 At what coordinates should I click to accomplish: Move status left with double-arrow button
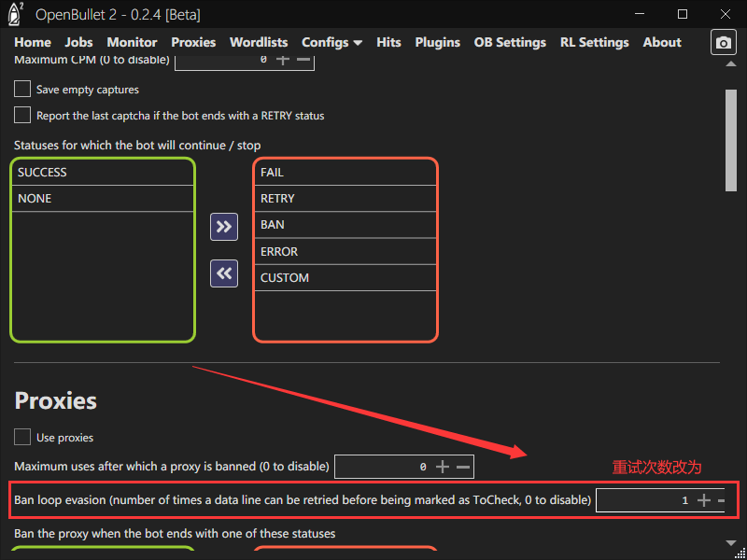click(224, 273)
